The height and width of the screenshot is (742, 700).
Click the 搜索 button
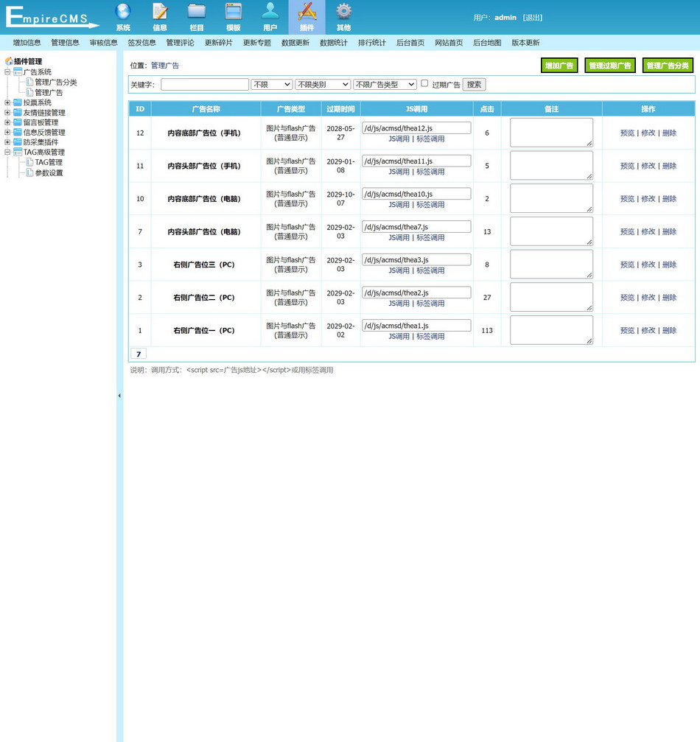(x=474, y=84)
